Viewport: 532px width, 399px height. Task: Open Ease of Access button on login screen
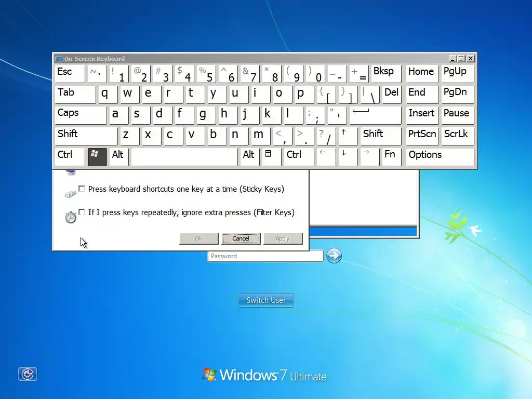tap(28, 374)
